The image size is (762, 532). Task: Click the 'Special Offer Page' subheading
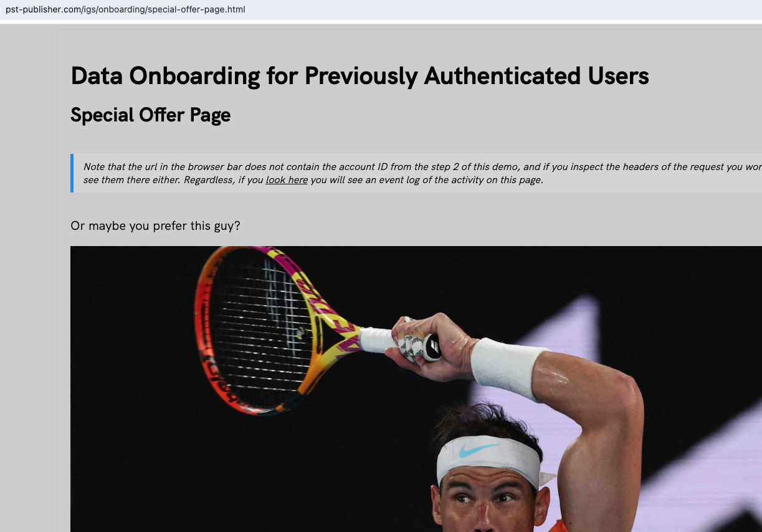(x=150, y=115)
